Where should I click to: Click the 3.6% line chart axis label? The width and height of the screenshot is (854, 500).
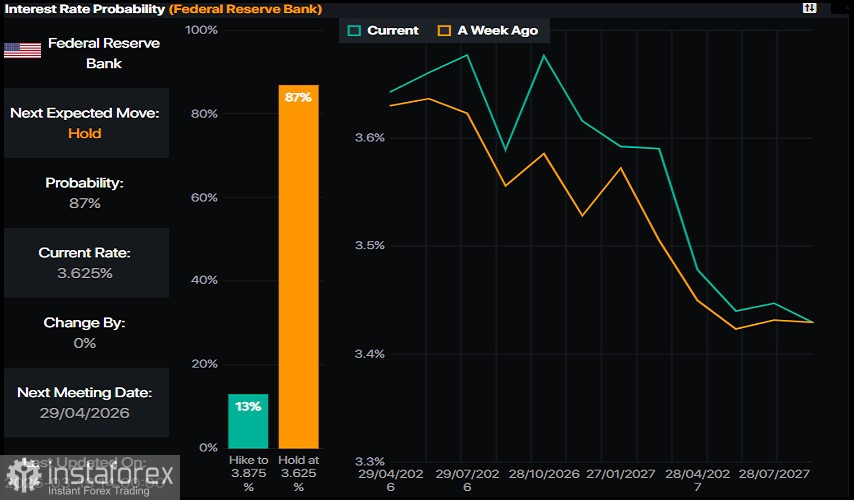[370, 137]
